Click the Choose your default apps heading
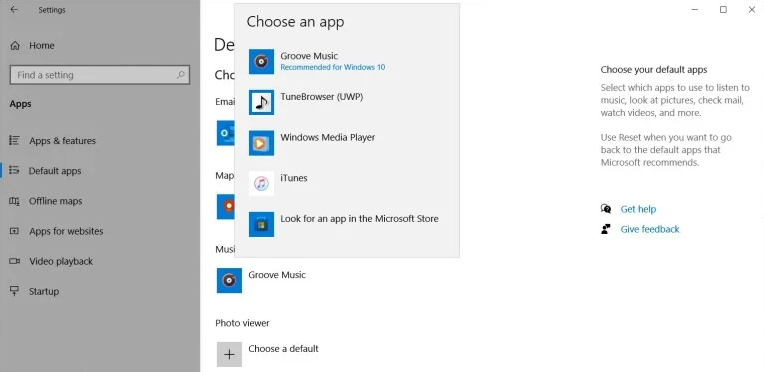 pyautogui.click(x=653, y=70)
